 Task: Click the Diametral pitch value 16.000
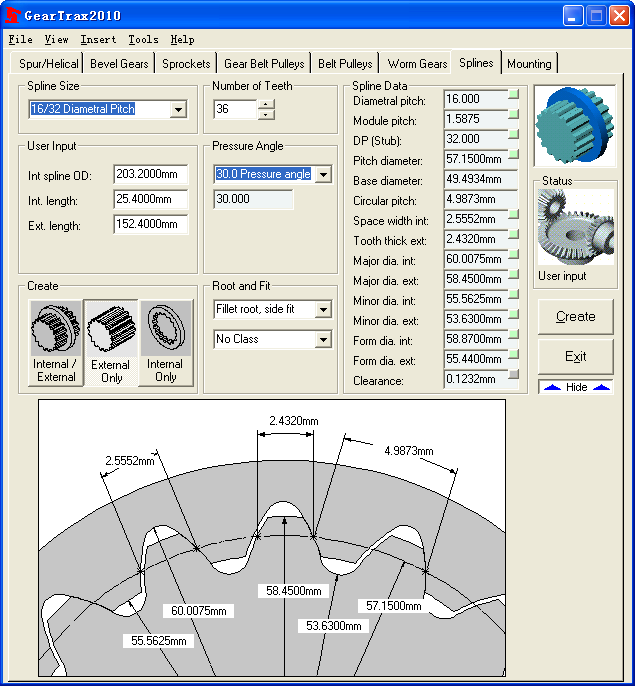coord(476,99)
